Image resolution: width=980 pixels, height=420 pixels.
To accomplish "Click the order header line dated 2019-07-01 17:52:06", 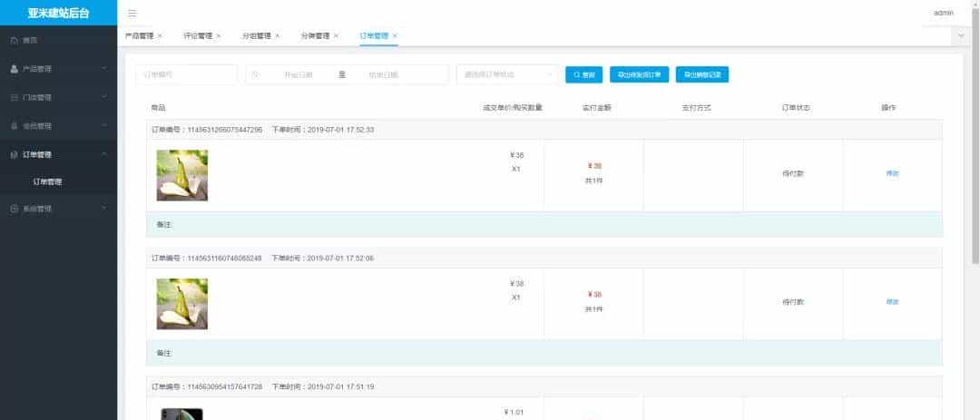I will (544, 259).
